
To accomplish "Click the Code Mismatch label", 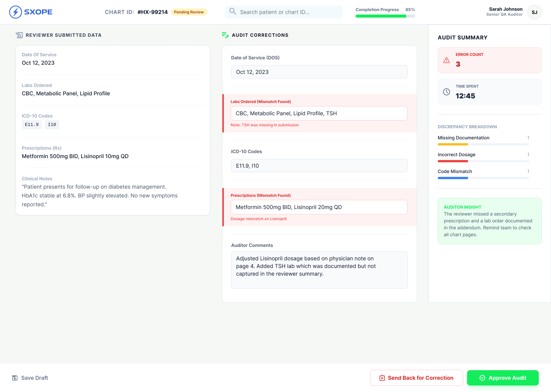I will pos(455,171).
